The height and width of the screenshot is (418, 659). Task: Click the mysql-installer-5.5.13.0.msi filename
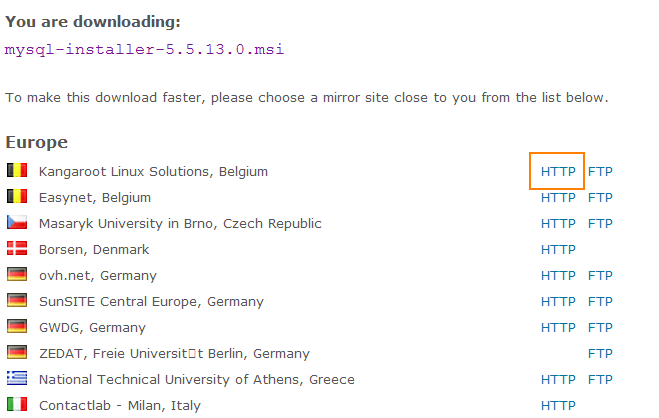[x=145, y=49]
